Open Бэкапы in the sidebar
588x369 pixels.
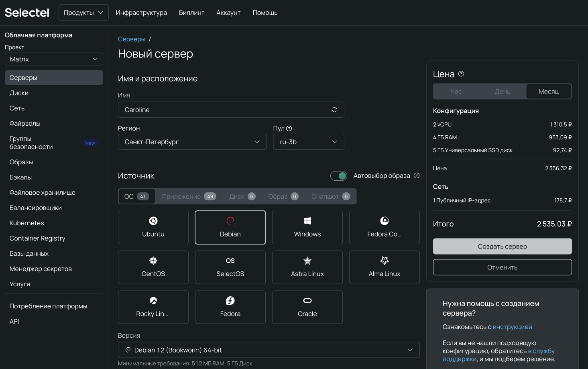tap(54, 177)
